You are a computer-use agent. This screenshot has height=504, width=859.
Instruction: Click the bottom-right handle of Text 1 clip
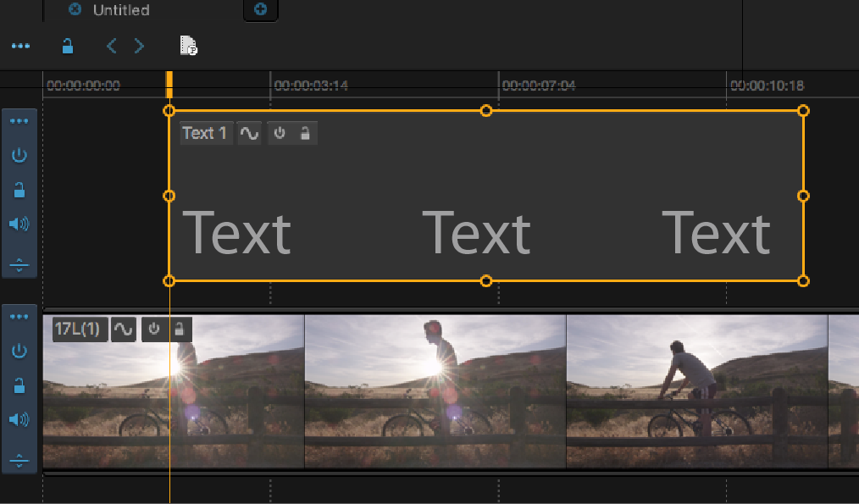(x=803, y=281)
